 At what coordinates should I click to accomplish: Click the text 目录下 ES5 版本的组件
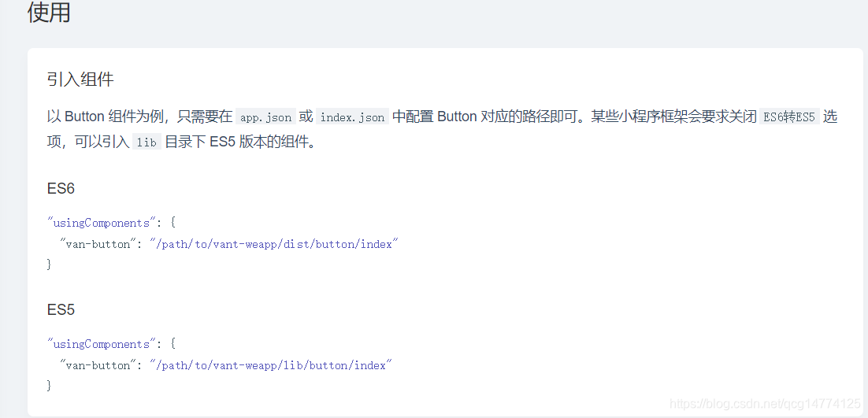[x=239, y=142]
